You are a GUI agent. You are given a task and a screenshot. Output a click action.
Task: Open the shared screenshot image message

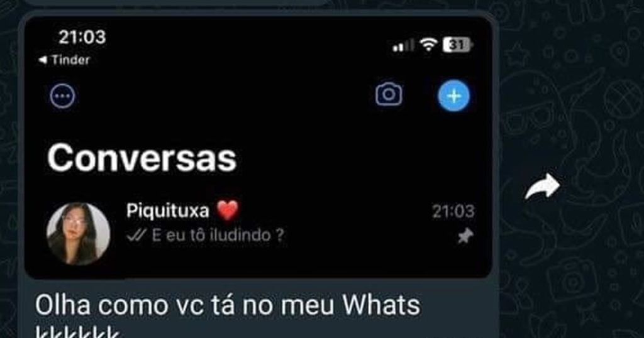[258, 148]
